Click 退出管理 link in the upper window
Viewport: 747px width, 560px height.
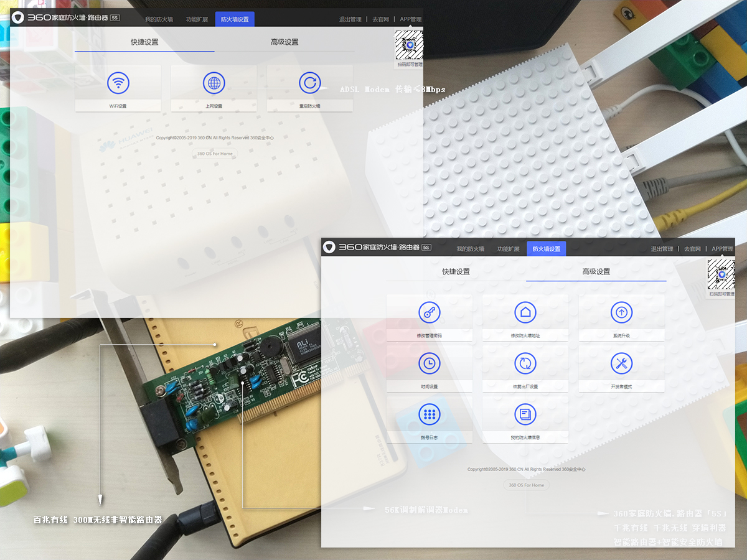pyautogui.click(x=350, y=19)
